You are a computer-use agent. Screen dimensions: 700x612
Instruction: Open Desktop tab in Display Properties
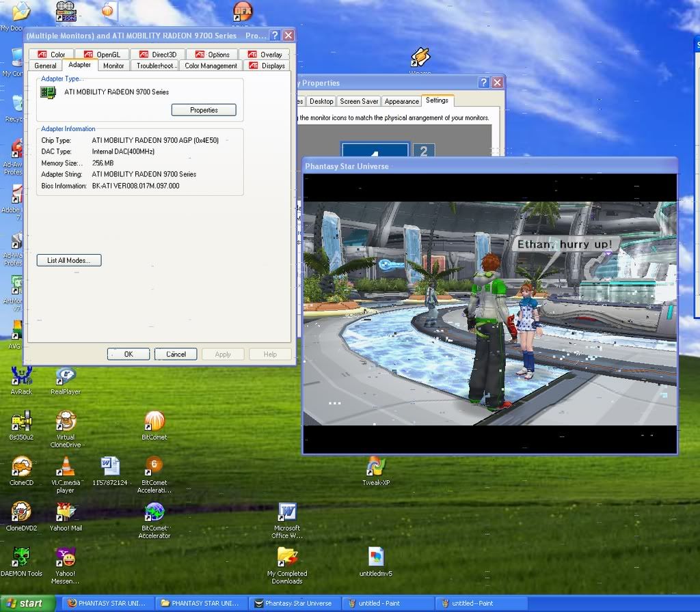(x=321, y=101)
